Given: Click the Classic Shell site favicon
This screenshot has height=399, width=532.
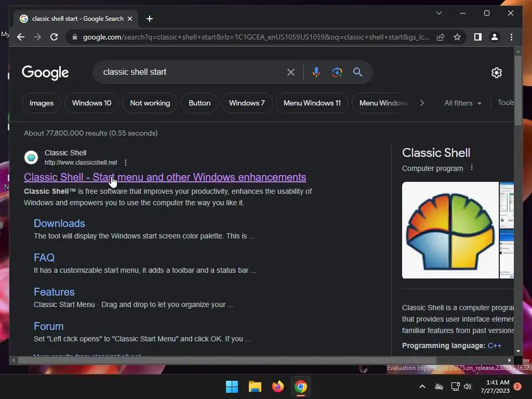Looking at the screenshot, I should [31, 157].
